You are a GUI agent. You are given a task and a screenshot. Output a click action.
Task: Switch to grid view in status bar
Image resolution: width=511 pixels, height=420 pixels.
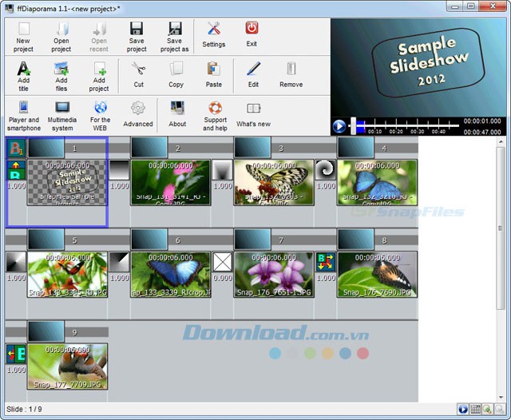pyautogui.click(x=476, y=410)
